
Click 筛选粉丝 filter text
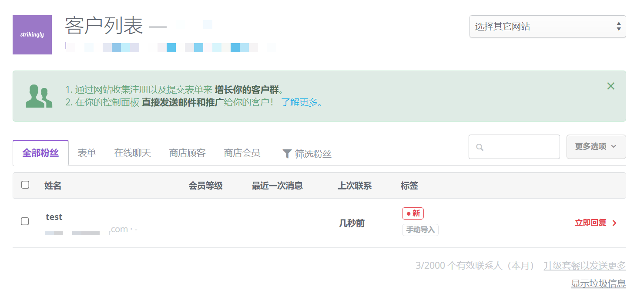click(313, 154)
